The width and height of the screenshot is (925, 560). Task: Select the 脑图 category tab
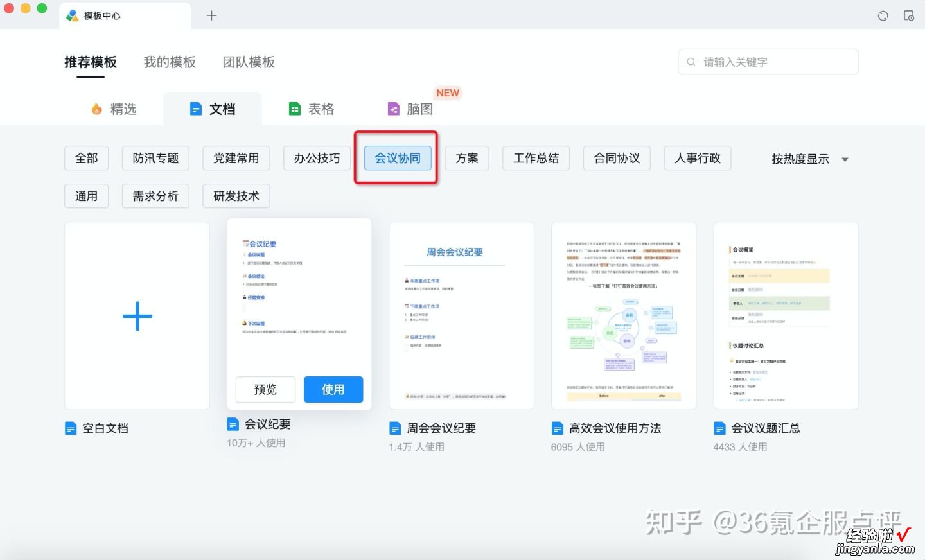click(x=411, y=109)
